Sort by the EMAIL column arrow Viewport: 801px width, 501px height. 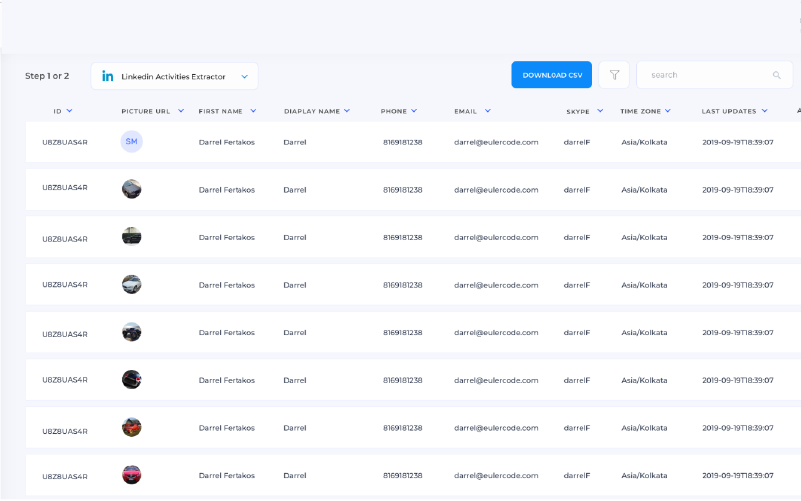488,111
